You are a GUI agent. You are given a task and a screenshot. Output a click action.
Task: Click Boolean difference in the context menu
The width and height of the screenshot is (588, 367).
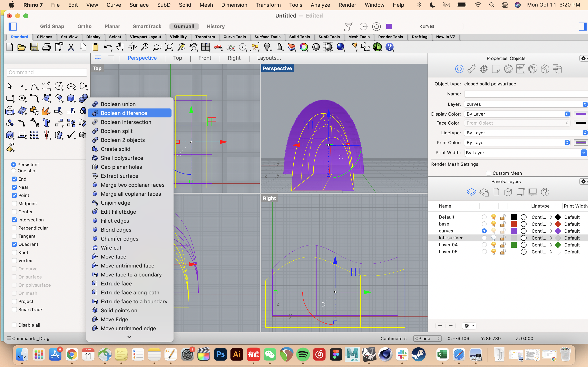pyautogui.click(x=124, y=113)
